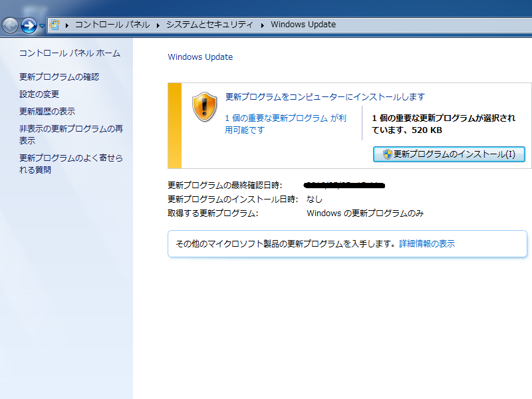Click the Back navigation arrow button
The image size is (532, 399).
pyautogui.click(x=10, y=25)
